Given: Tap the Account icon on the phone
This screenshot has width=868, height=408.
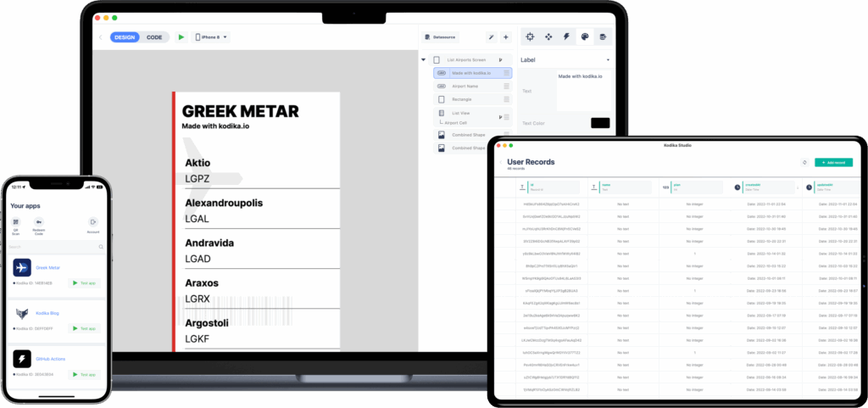Looking at the screenshot, I should [92, 223].
